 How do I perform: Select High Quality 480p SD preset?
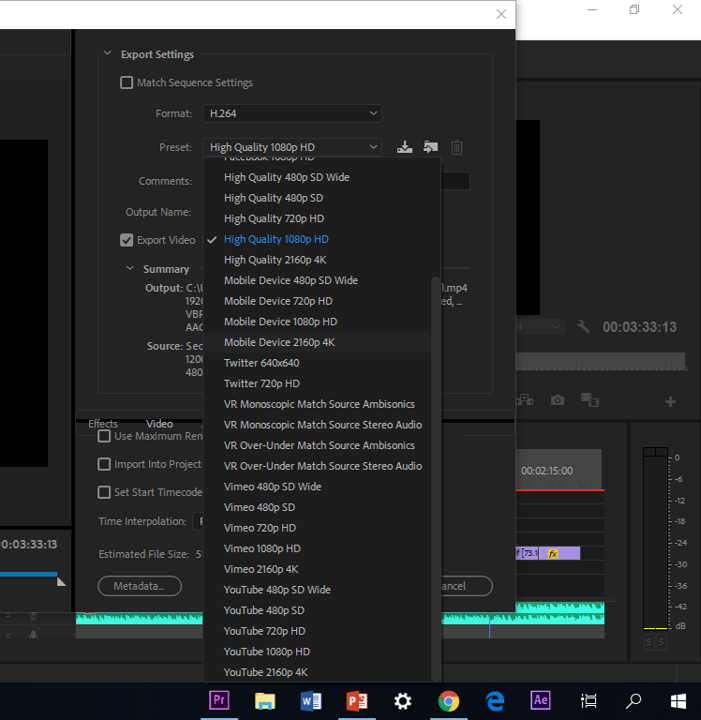tap(317, 198)
